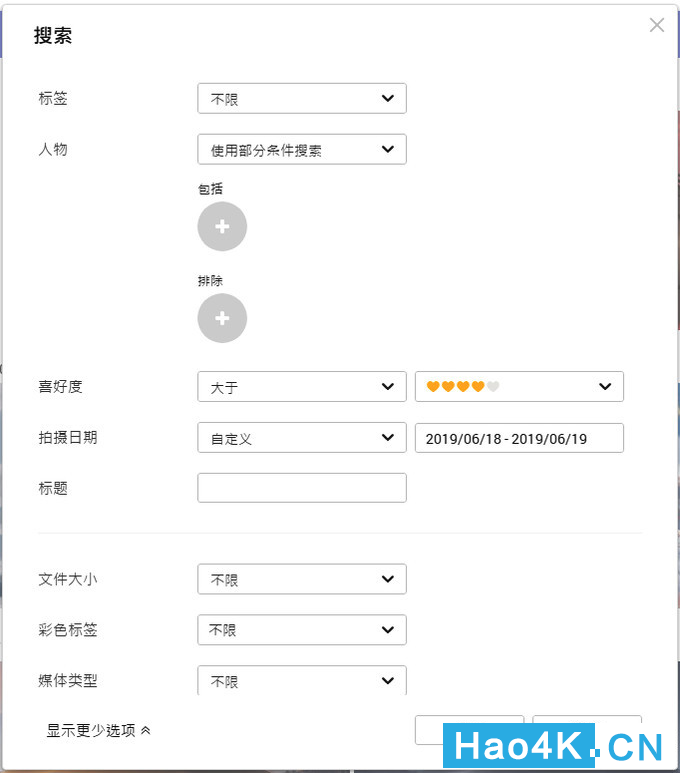680x773 pixels.
Task: Open the 人物 dropdown showing 使用部分条件搜索
Action: [x=302, y=149]
